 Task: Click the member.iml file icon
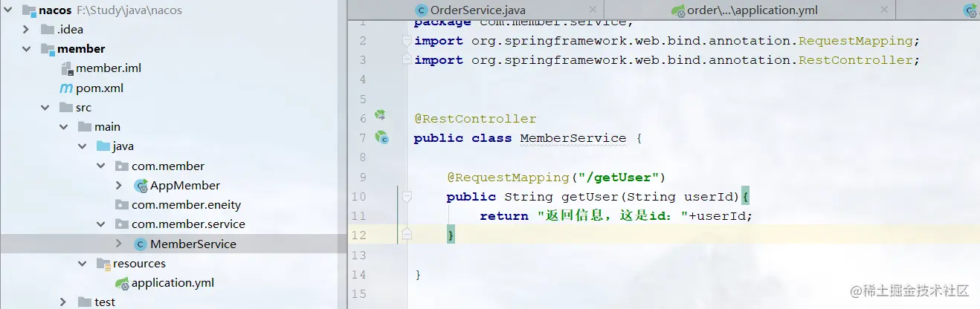click(x=65, y=68)
